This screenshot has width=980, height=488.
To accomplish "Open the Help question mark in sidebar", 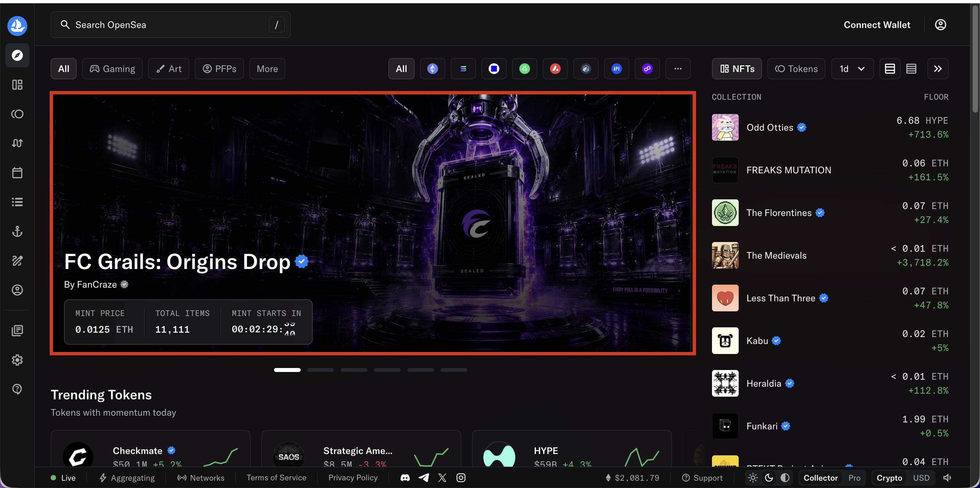I will pos(17,389).
